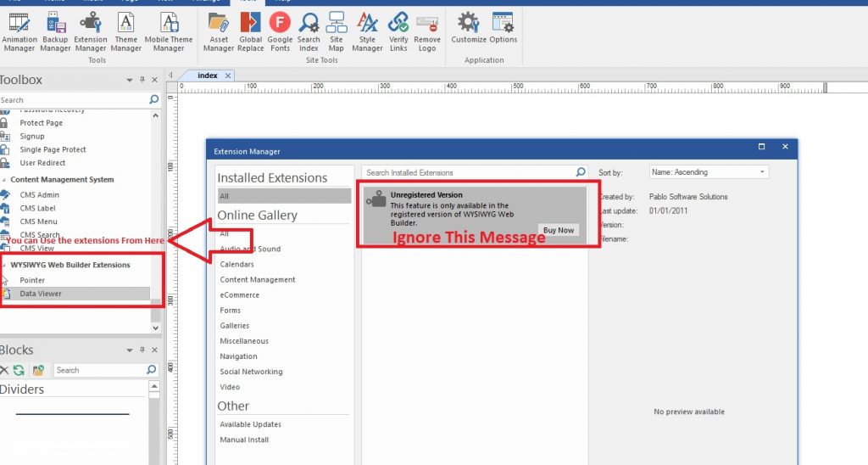Collapse the Content Management System group
The width and height of the screenshot is (868, 465).
4,180
